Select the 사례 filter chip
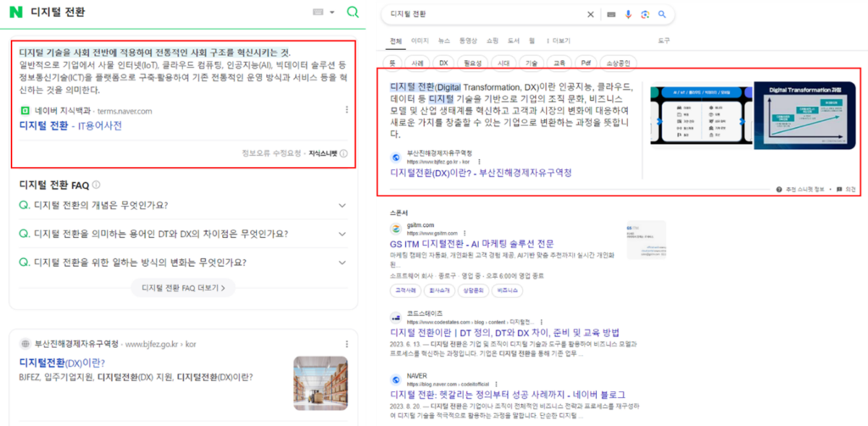 [417, 63]
